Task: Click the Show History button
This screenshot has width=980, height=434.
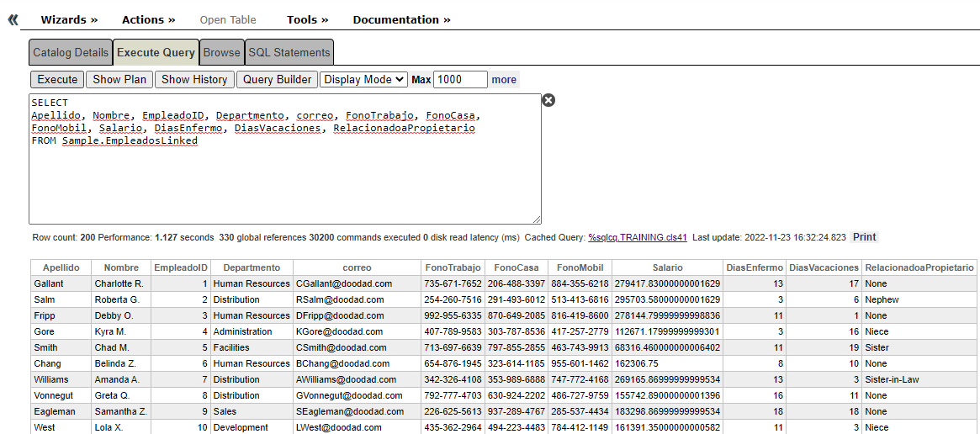Action: [194, 79]
